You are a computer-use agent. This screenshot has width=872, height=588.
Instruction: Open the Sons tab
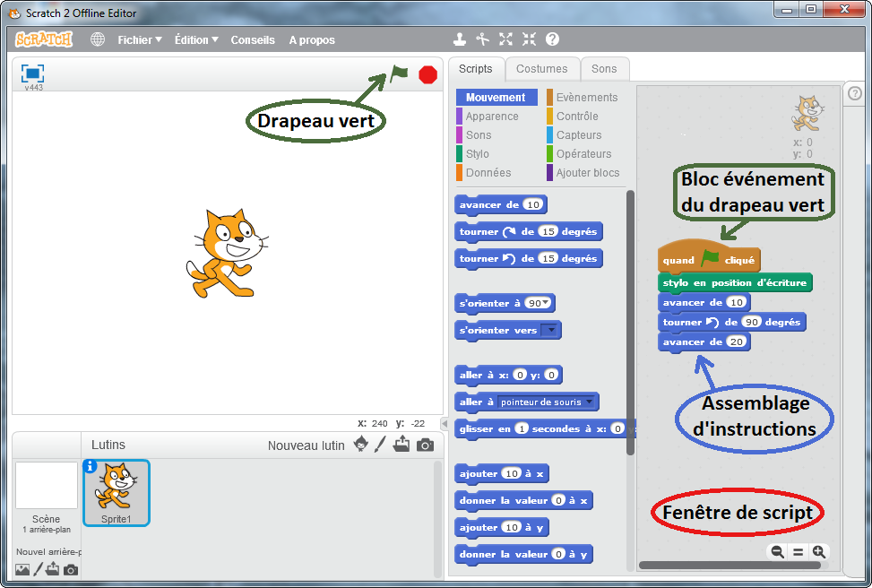coord(604,69)
